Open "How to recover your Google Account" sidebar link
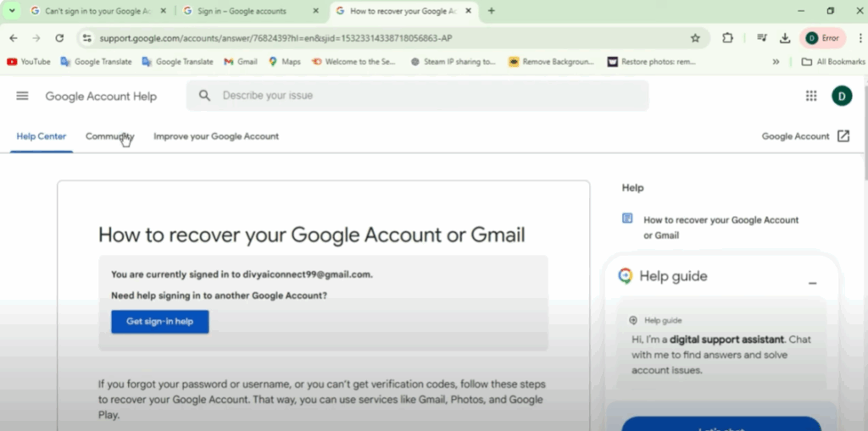 [x=721, y=228]
